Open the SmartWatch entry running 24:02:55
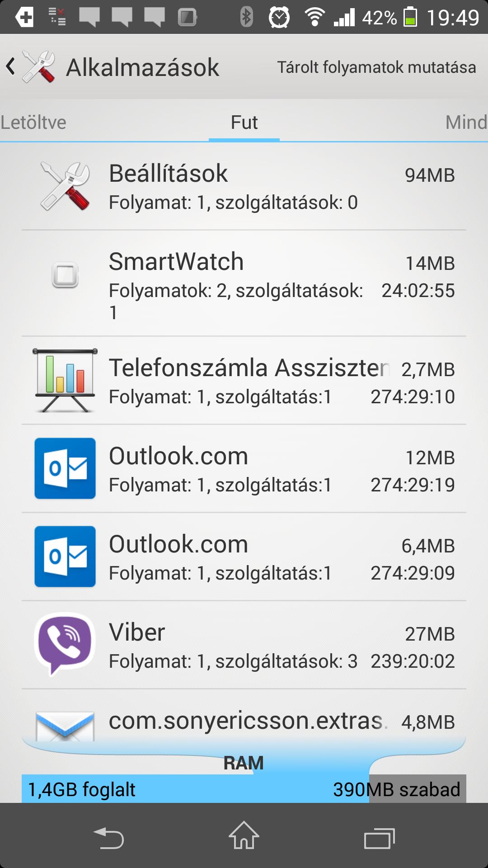The image size is (488, 868). pos(244,283)
